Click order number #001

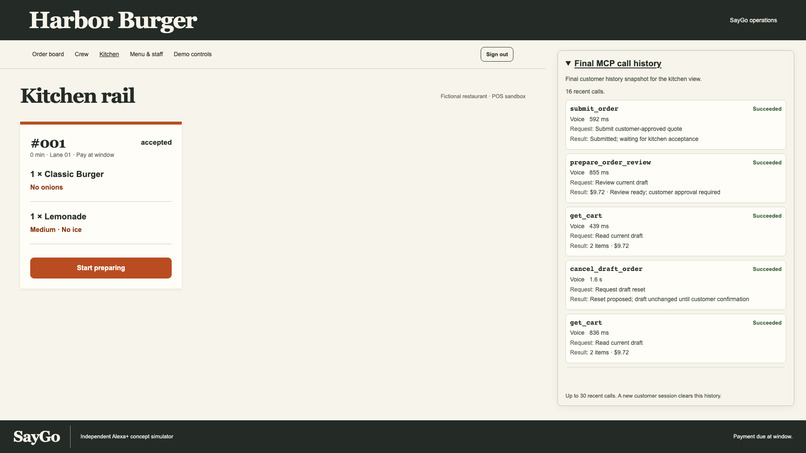(x=48, y=143)
